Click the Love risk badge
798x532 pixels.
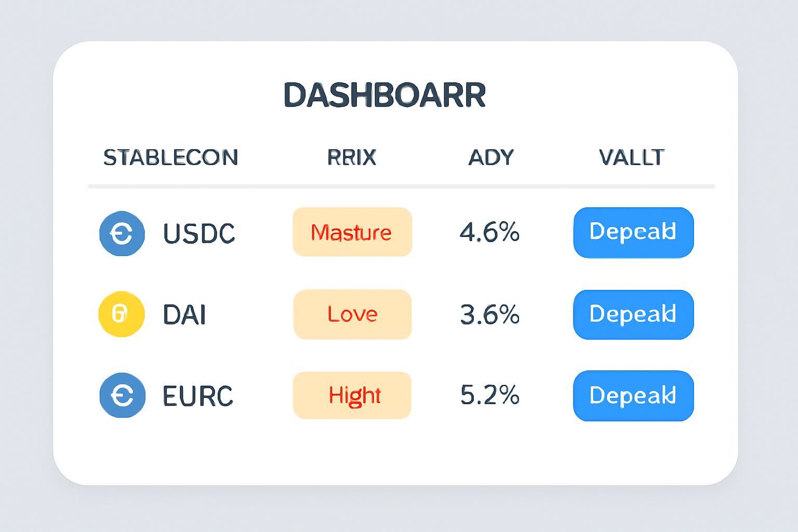[352, 314]
